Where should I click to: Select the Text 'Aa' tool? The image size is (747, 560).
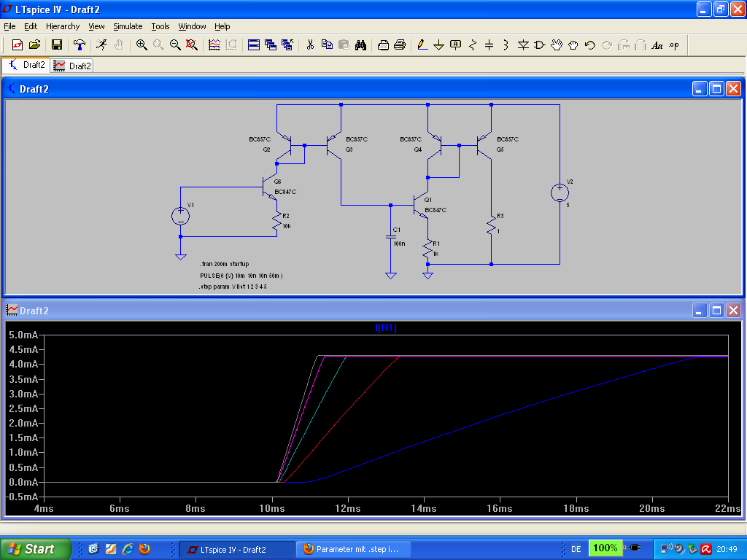pos(657,45)
